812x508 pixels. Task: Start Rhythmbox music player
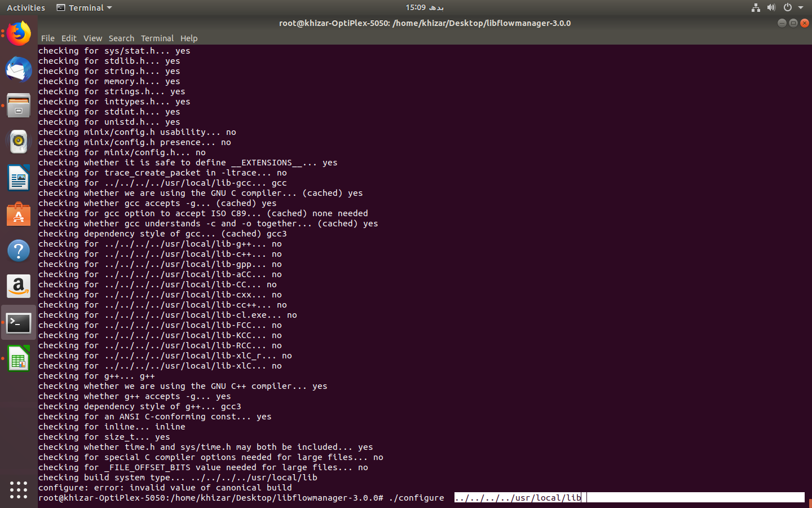coord(19,142)
